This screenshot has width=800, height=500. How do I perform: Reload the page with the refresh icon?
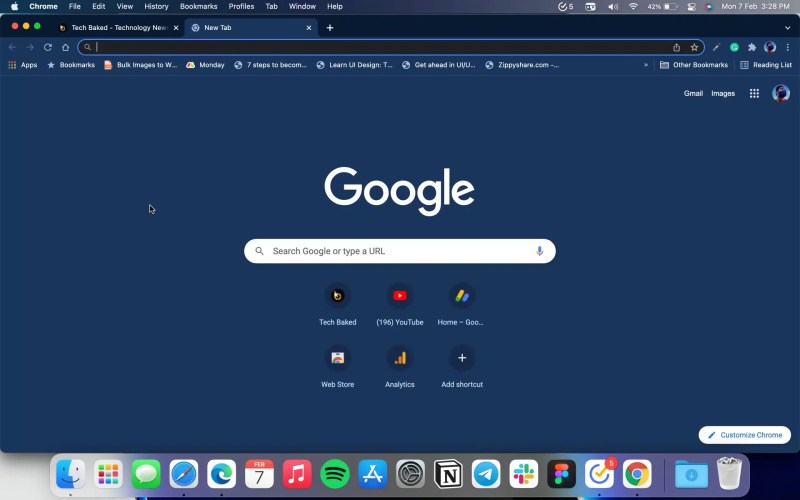tap(47, 47)
